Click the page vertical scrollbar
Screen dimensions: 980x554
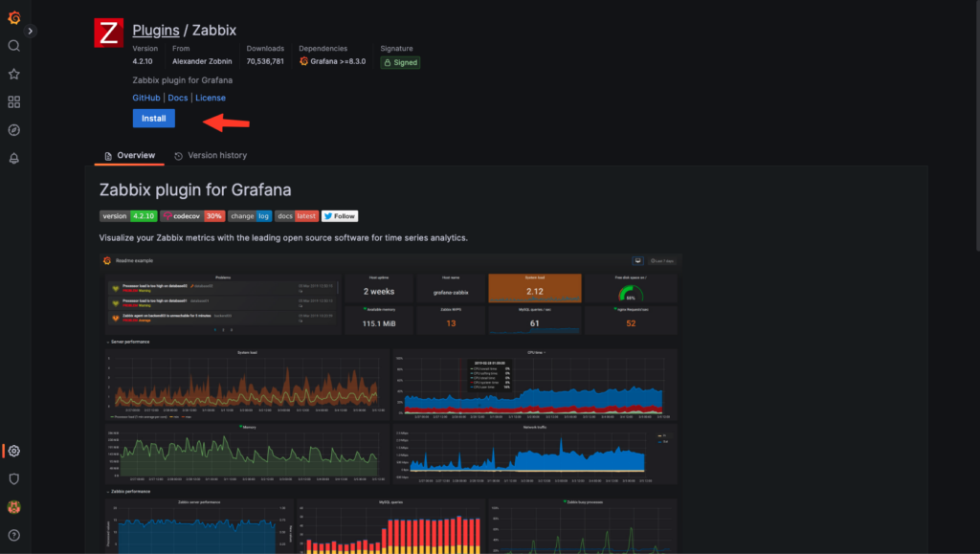click(977, 125)
